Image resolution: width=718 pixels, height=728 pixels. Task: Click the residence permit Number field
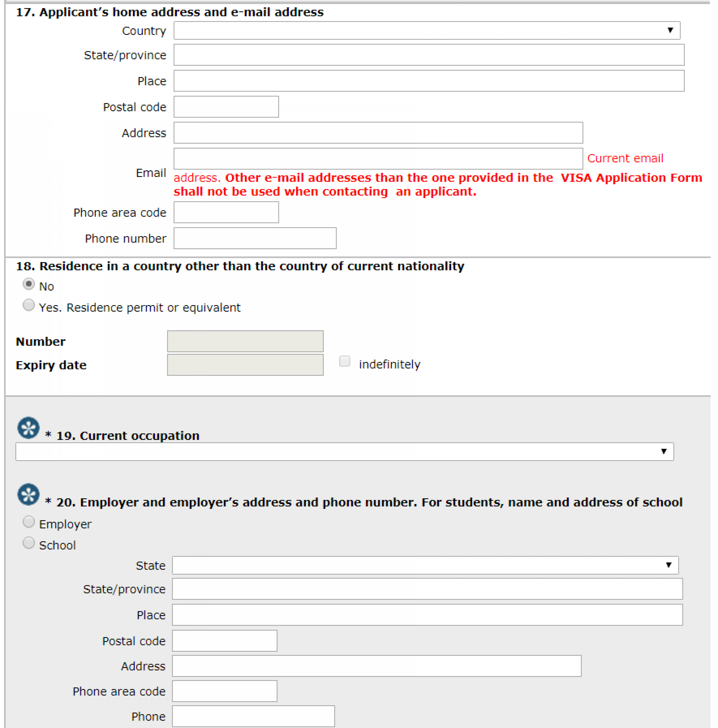(x=245, y=341)
